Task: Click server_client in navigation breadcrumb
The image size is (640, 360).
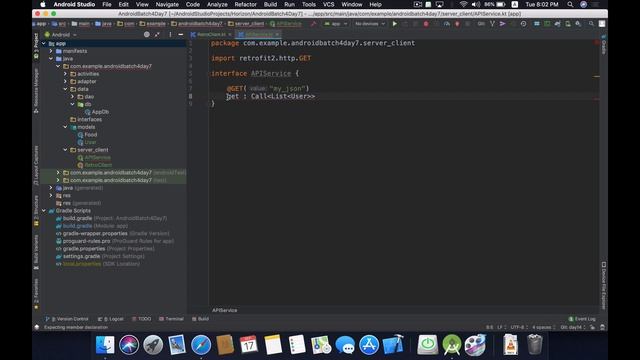Action: point(246,24)
